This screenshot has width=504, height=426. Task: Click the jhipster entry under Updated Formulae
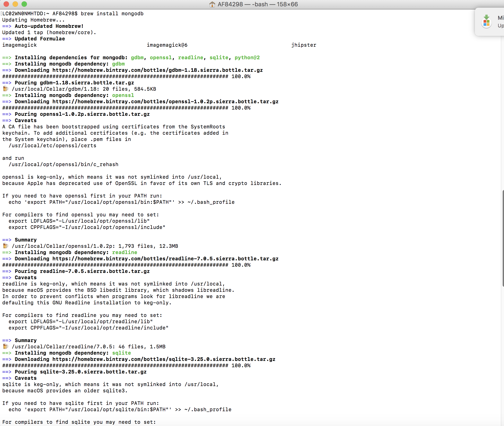pyautogui.click(x=304, y=45)
